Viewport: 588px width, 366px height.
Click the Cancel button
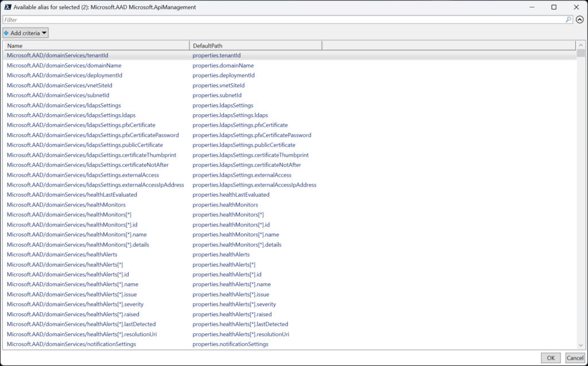pyautogui.click(x=575, y=358)
